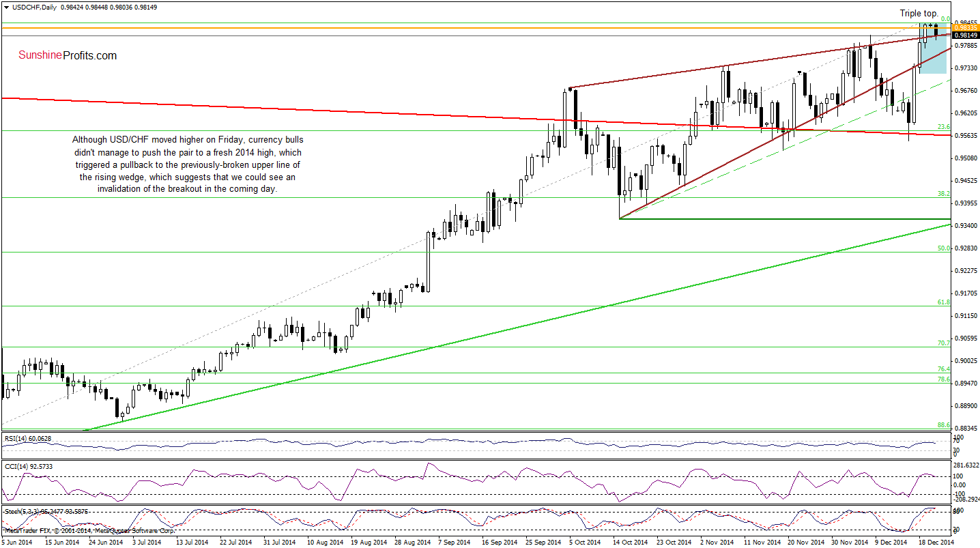Click the annotation paragraph about USD/CHF Friday move
The height and width of the screenshot is (548, 980).
tap(187, 164)
